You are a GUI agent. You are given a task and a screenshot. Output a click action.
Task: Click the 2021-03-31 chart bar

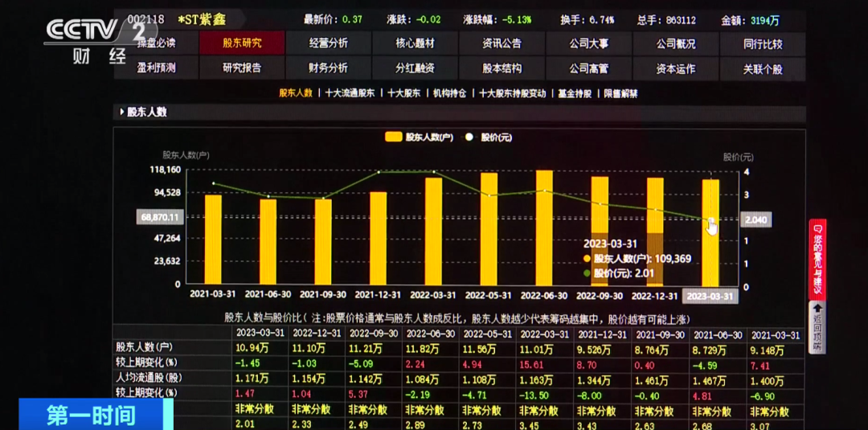pos(213,240)
